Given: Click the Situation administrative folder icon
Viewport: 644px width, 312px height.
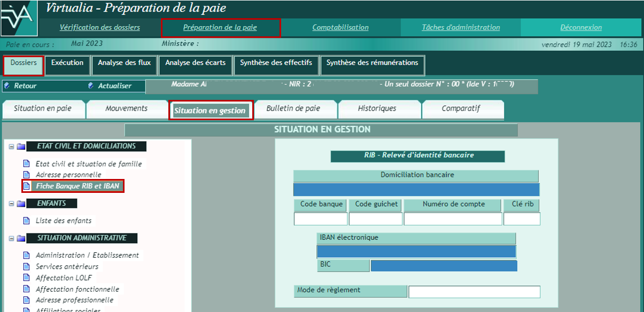Looking at the screenshot, I should pos(21,238).
